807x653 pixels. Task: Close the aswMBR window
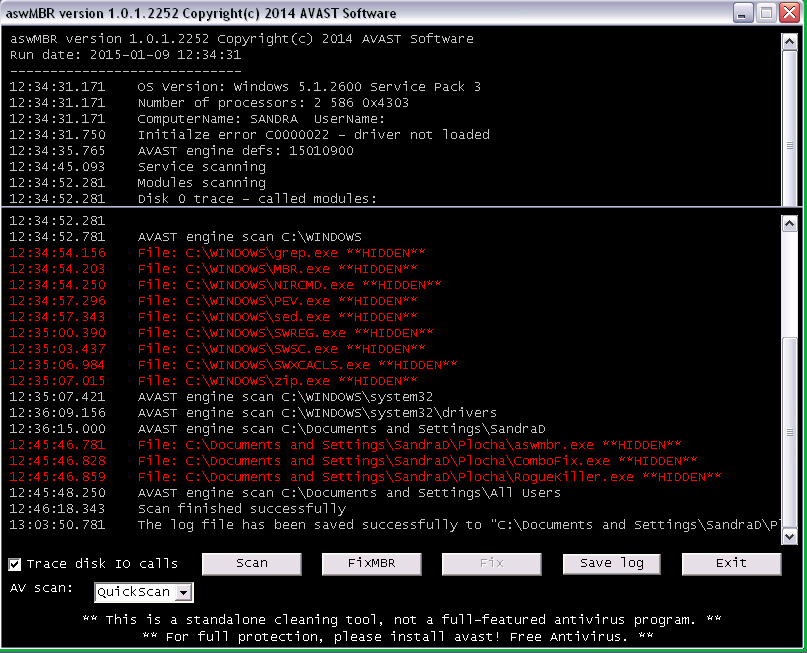[790, 13]
